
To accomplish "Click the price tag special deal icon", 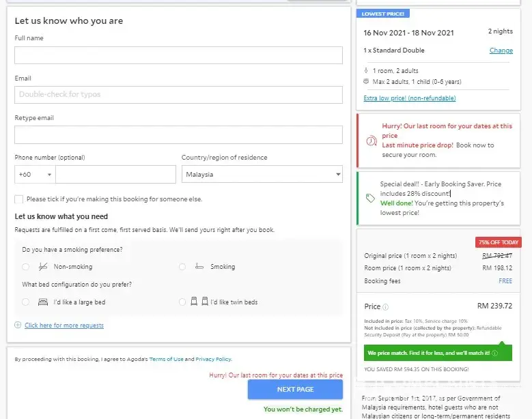I will tap(370, 199).
